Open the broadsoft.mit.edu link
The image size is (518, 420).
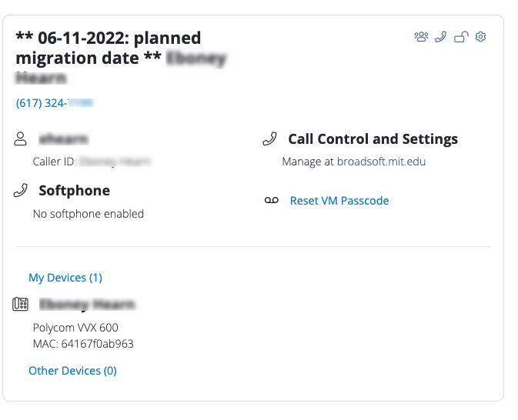381,162
